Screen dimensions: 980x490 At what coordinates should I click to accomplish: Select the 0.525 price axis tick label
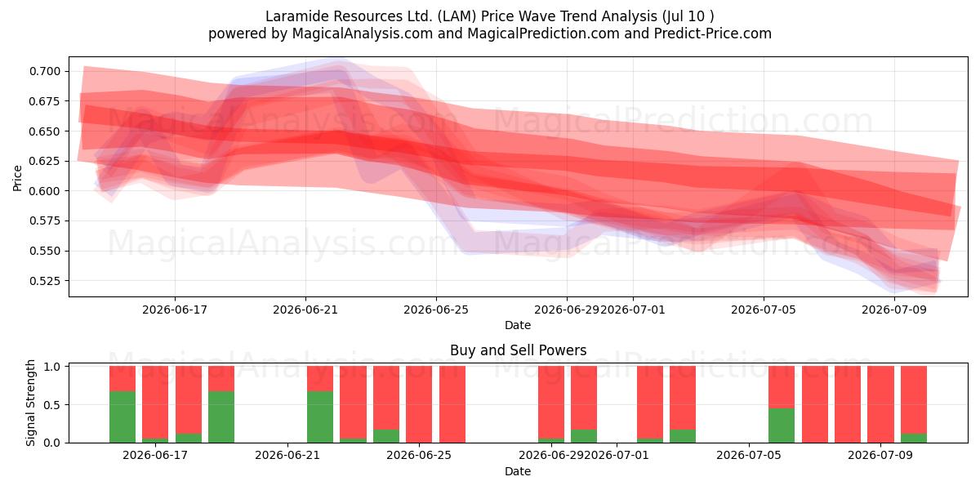[44, 281]
